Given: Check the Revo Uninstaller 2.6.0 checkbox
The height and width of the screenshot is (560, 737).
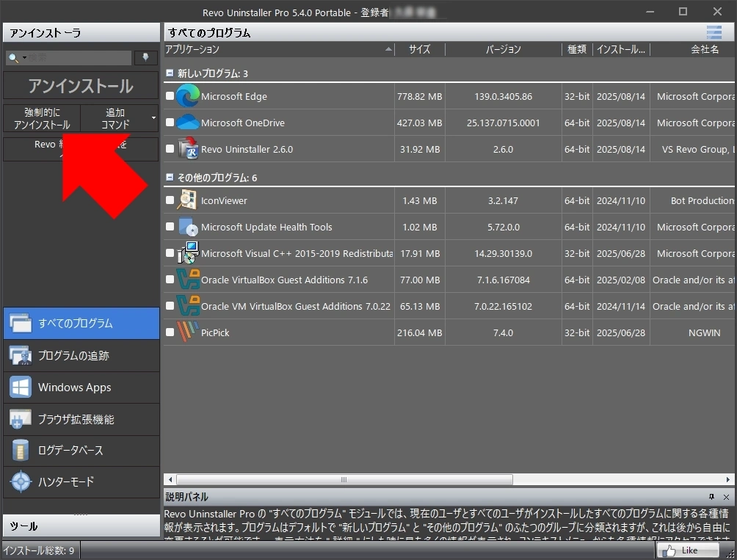Looking at the screenshot, I should coord(170,148).
